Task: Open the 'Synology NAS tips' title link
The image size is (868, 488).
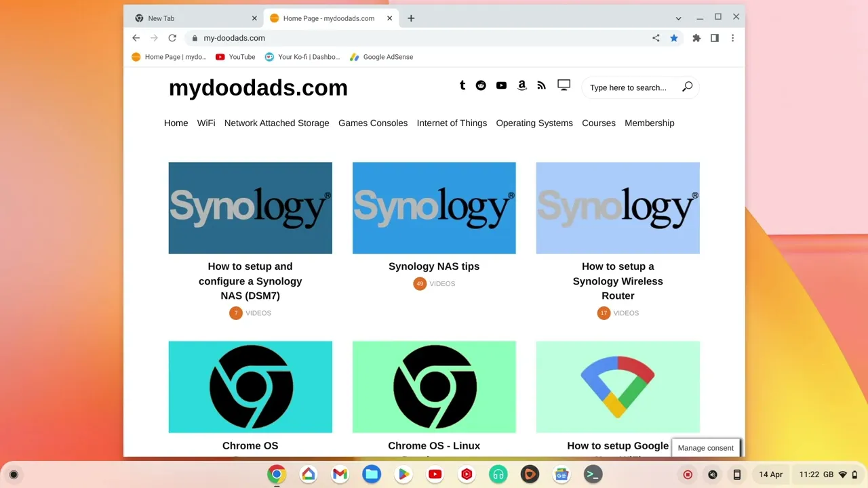Action: (434, 266)
